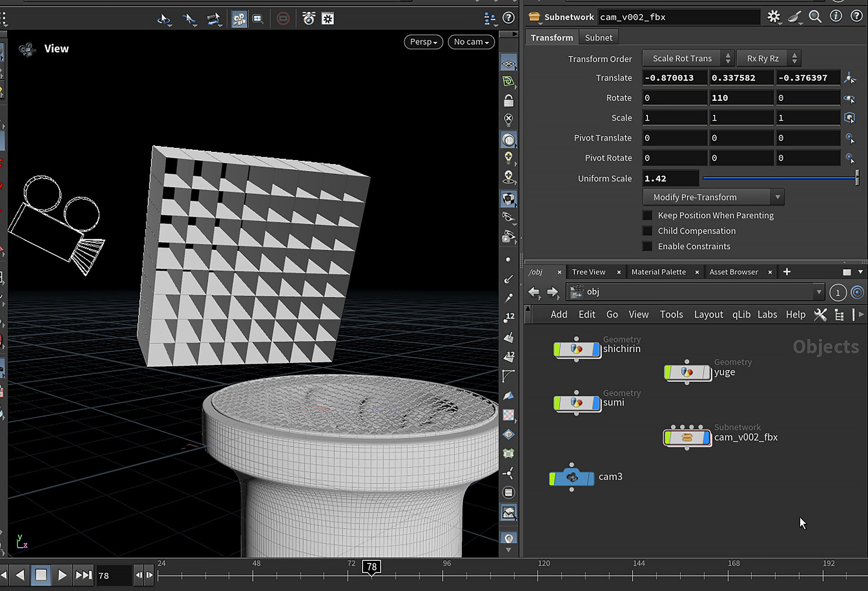Click the Rotate Y value field
This screenshot has width=868, height=591.
pyautogui.click(x=741, y=98)
